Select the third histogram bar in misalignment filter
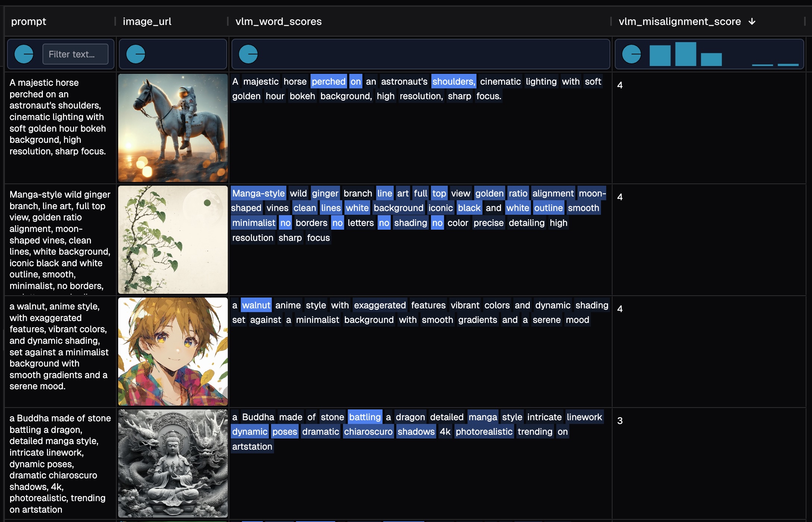This screenshot has width=812, height=522. click(x=711, y=60)
